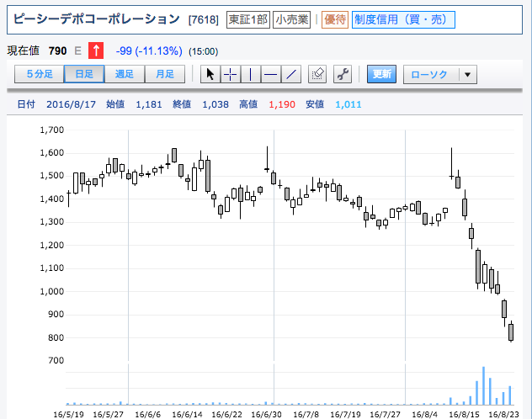Viewport: 532px width, 419px height.
Task: Switch to 5分足 chart interval
Action: 40,74
